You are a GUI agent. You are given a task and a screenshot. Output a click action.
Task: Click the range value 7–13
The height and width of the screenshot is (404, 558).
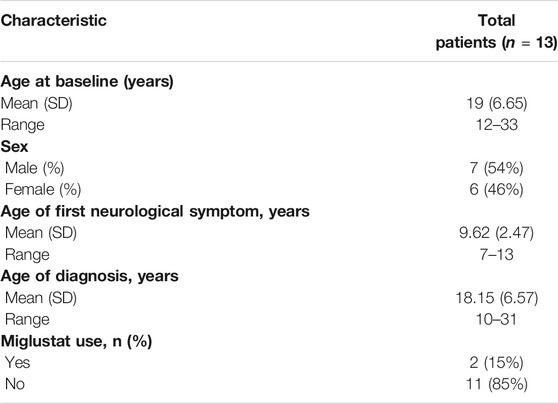point(496,255)
